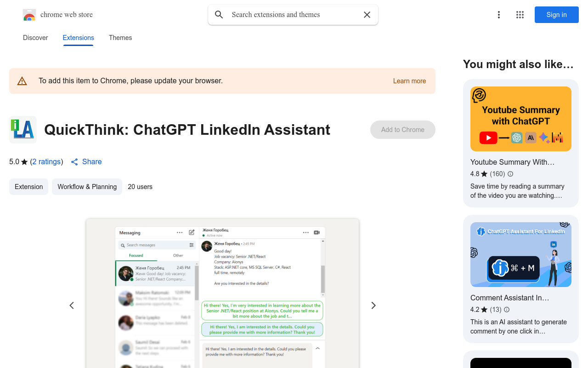Click 'Save time by reading a summary' description

click(517, 191)
